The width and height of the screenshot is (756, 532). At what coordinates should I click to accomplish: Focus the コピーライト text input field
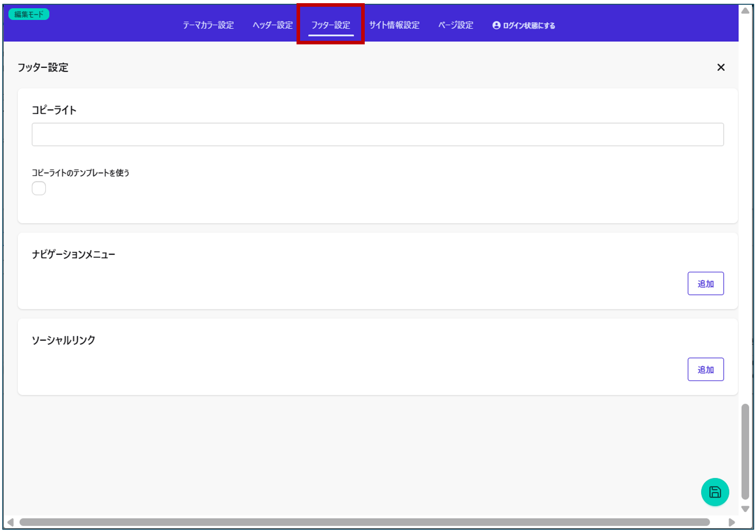(377, 135)
